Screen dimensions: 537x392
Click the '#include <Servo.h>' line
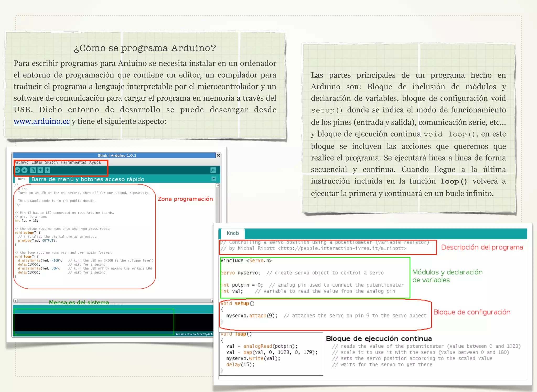(x=246, y=261)
